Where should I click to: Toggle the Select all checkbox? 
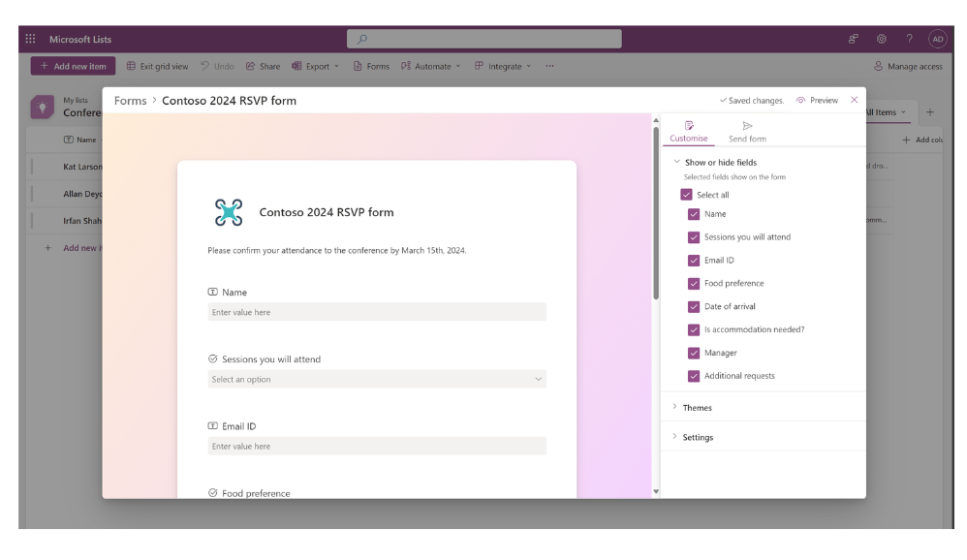(686, 195)
